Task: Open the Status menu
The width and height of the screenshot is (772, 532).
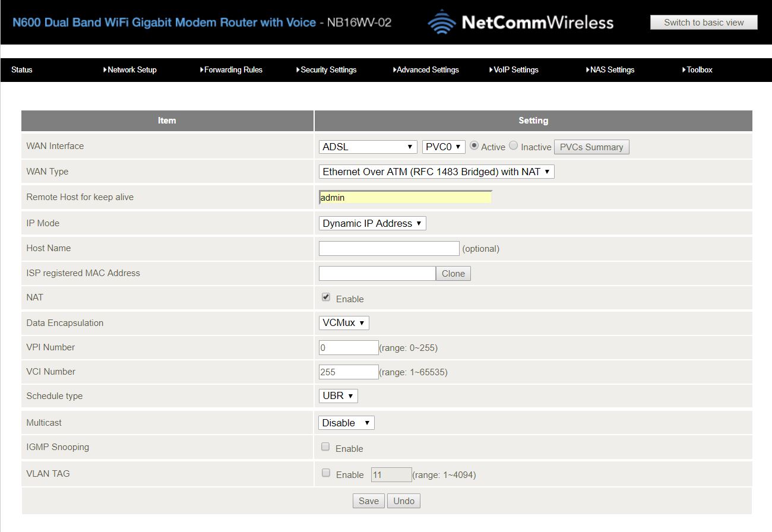Action: click(22, 69)
